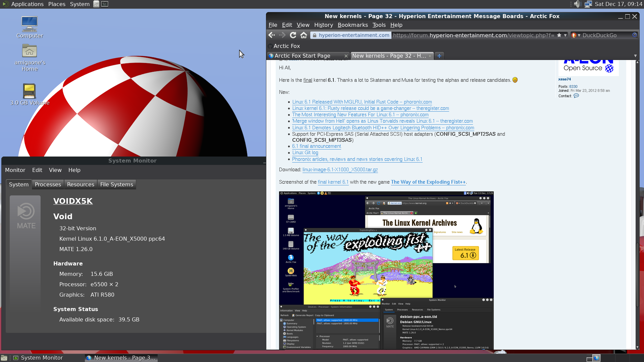Close the Arctic Fox Start Page tab

pyautogui.click(x=346, y=56)
